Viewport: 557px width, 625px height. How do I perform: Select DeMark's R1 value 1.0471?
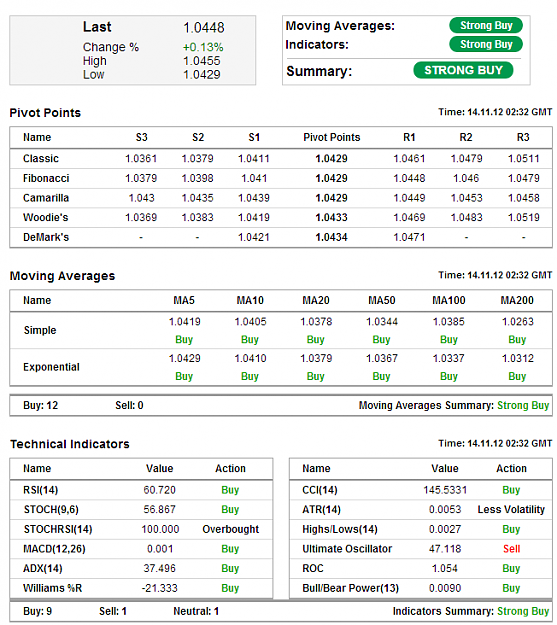[409, 238]
